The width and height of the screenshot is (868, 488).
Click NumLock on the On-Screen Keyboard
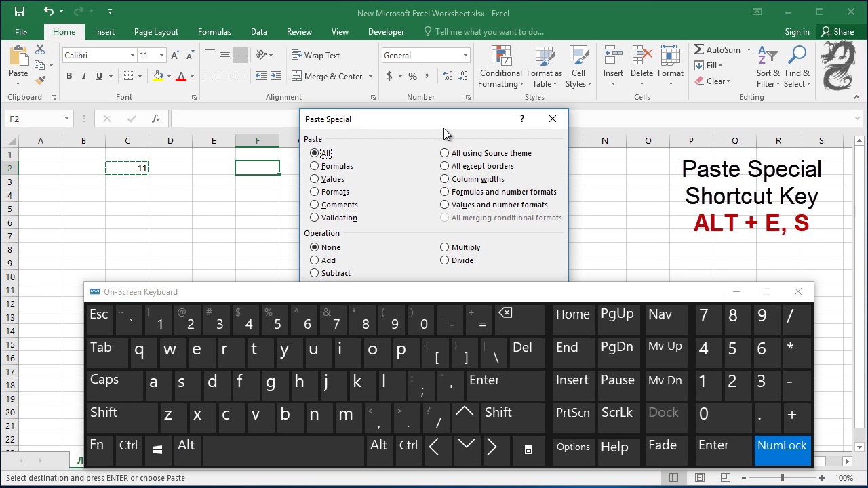coord(782,450)
